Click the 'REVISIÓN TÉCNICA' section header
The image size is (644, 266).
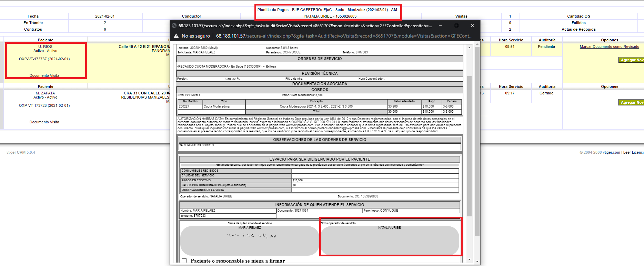pyautogui.click(x=320, y=73)
